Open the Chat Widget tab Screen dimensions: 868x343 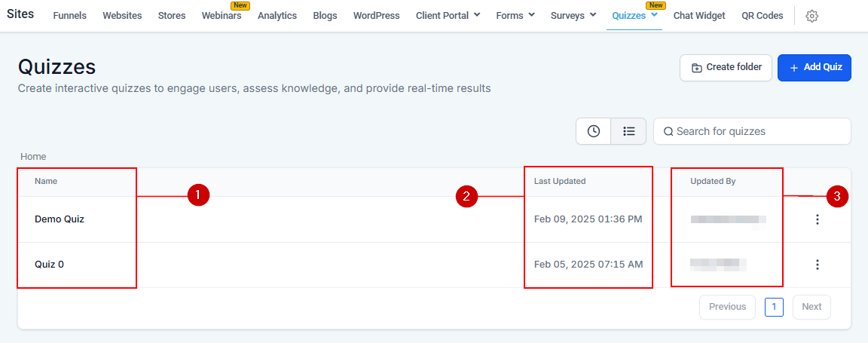699,16
